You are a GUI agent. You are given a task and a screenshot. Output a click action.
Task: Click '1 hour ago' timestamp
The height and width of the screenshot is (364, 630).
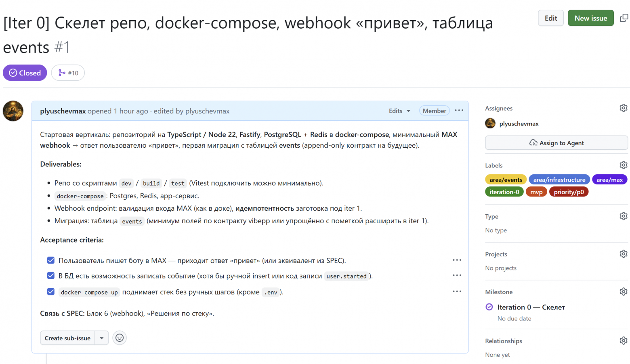point(131,111)
